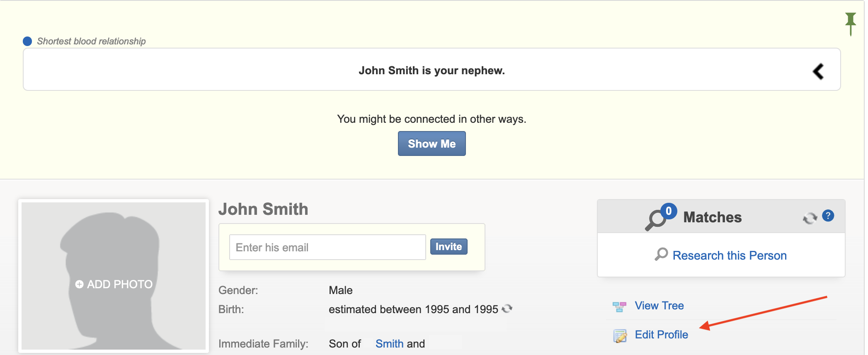Open Research this Person link
The width and height of the screenshot is (868, 355).
(x=730, y=255)
